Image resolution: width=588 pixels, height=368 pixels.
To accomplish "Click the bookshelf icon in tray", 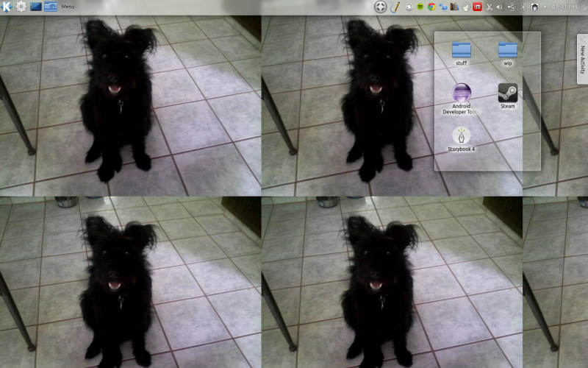I will point(454,7).
